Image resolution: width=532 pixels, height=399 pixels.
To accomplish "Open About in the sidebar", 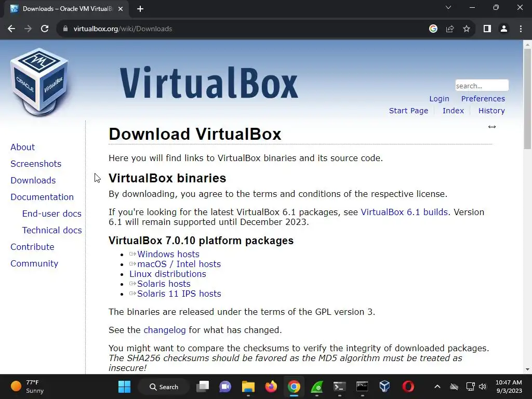I will click(22, 147).
